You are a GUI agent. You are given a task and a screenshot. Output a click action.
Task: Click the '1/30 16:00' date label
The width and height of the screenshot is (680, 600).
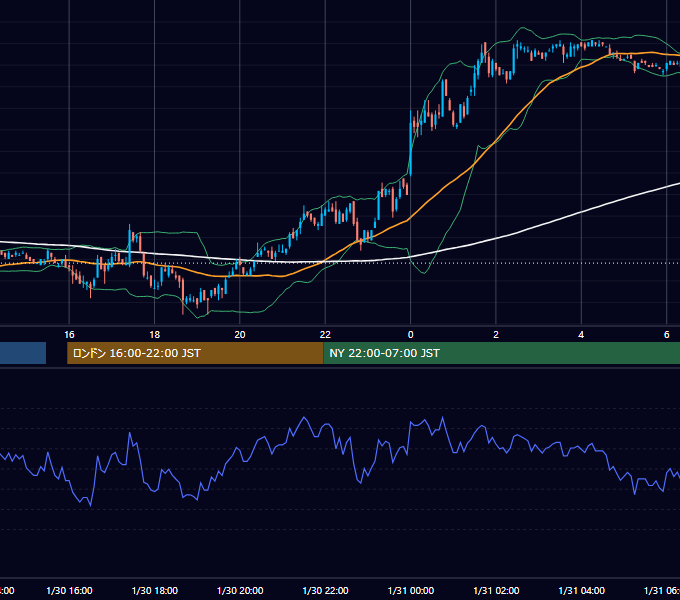(x=69, y=591)
